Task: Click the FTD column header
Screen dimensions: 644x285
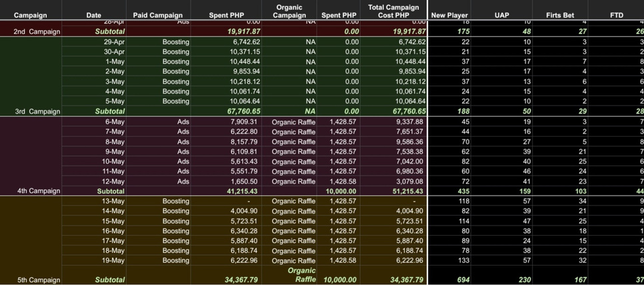Action: pos(616,15)
